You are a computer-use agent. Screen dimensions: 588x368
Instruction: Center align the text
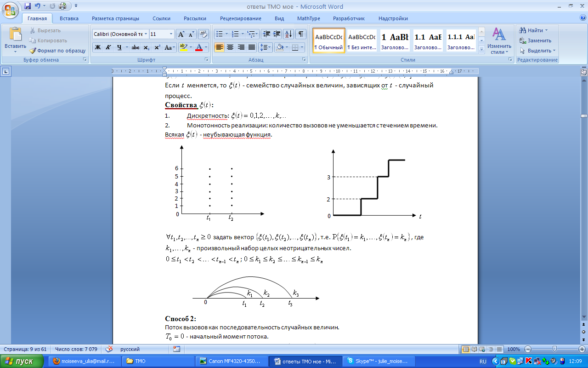(x=230, y=47)
